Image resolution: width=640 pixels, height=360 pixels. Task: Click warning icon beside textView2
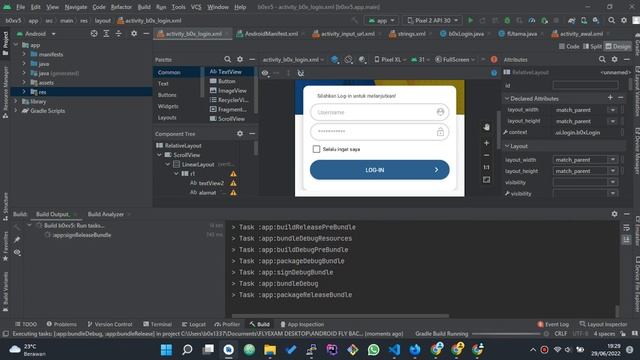pos(233,183)
